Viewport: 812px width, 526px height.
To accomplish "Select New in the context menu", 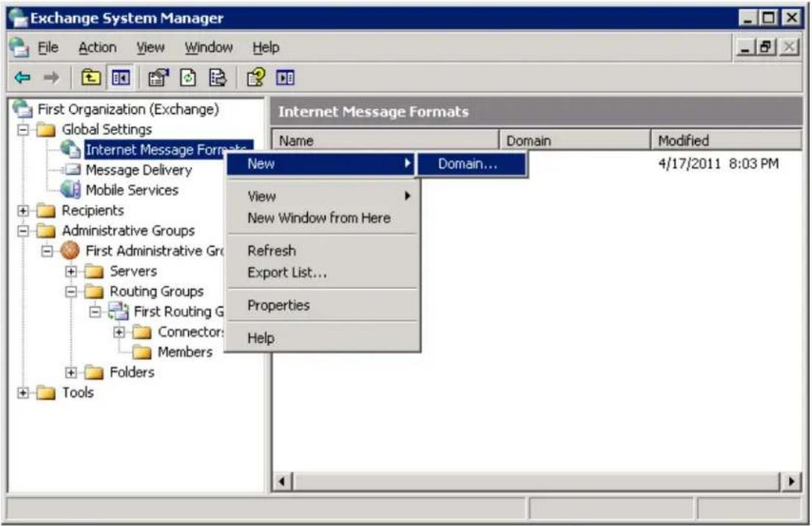I will (320, 163).
